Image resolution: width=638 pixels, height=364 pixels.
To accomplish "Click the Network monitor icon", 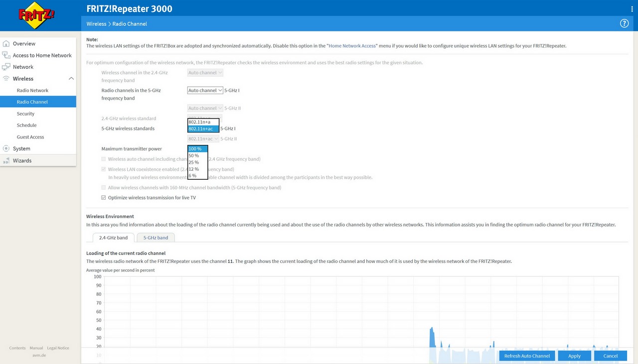I will point(6,67).
